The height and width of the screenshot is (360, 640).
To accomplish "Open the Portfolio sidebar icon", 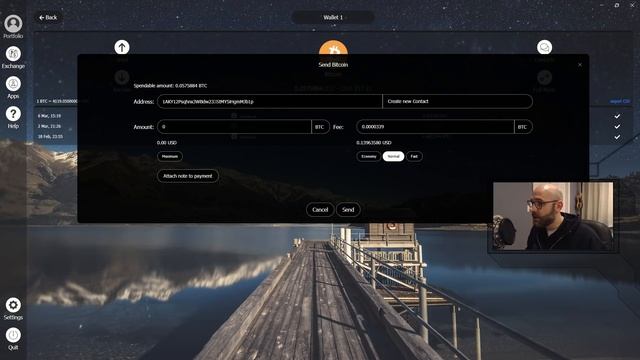I will click(x=13, y=24).
